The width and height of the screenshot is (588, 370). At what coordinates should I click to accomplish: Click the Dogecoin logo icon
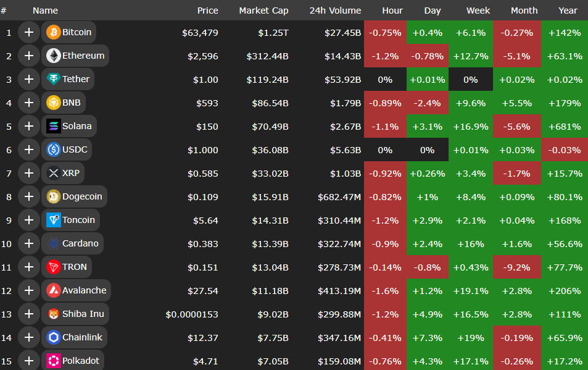(53, 196)
